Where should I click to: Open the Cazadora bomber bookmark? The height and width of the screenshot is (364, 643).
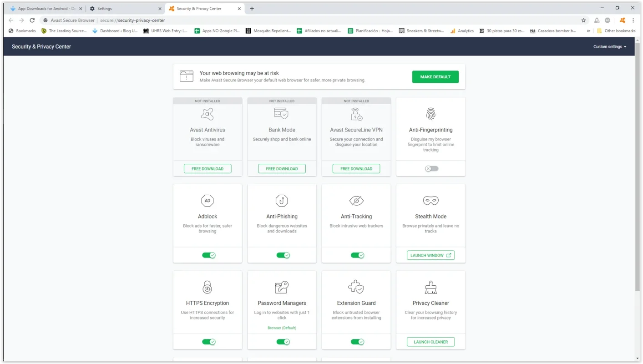[553, 31]
